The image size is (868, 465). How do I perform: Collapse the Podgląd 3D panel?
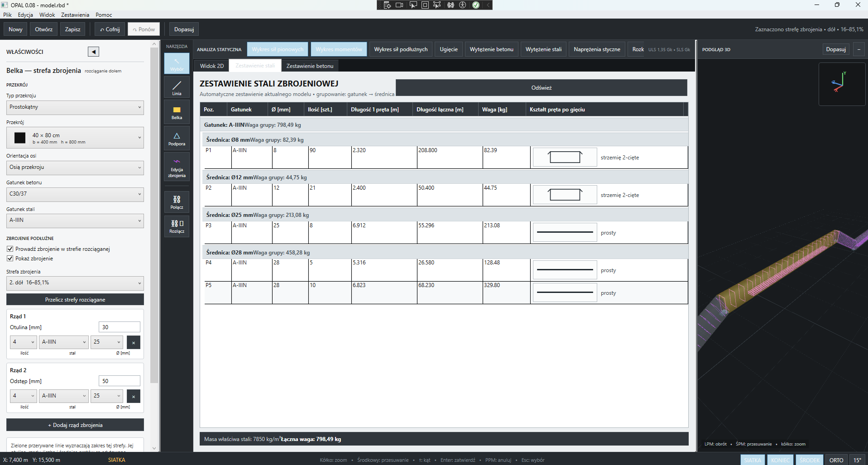[x=859, y=49]
